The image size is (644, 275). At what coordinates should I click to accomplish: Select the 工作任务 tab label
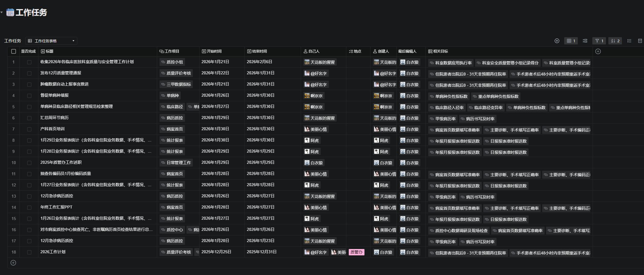pos(12,40)
